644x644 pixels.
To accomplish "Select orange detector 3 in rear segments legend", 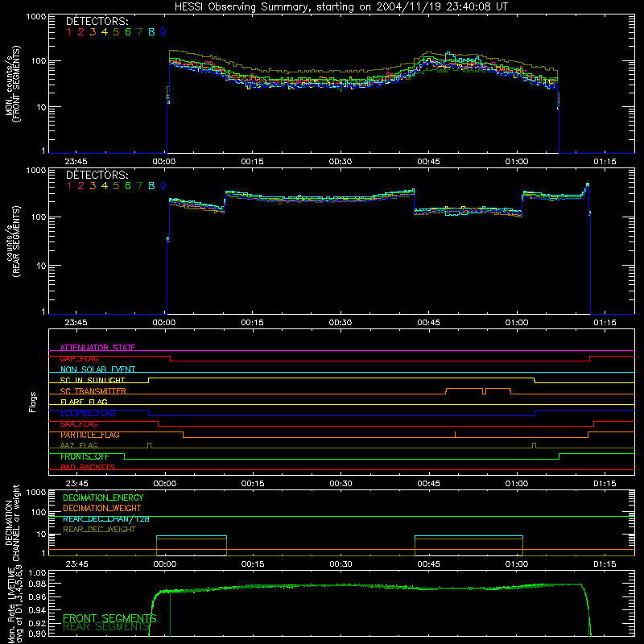I will point(93,186).
